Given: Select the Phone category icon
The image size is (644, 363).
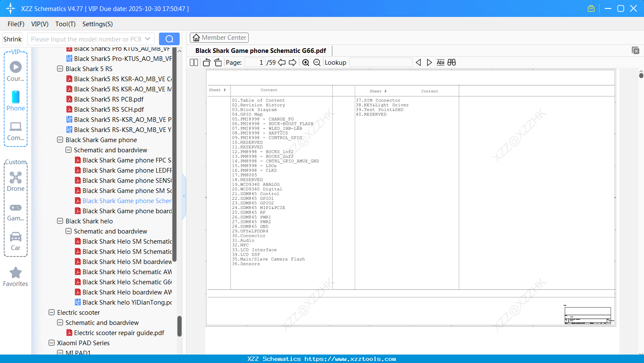Looking at the screenshot, I should point(16,101).
